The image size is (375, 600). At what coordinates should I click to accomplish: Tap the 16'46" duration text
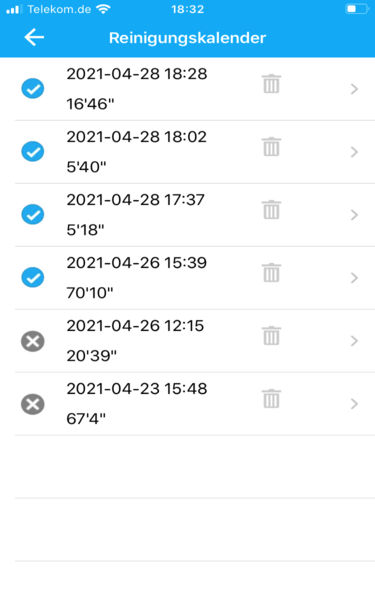(x=90, y=104)
